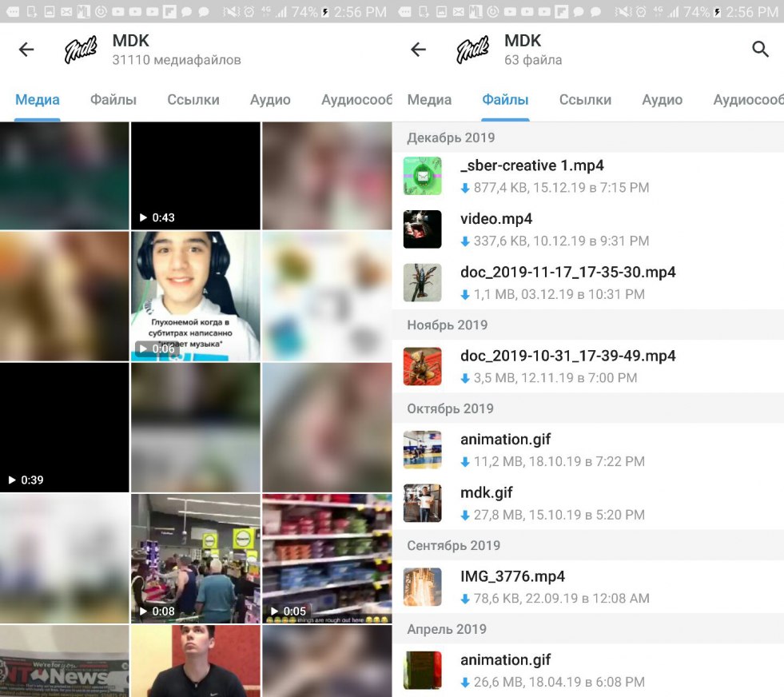This screenshot has height=697, width=784.
Task: Tap download arrow for IMG_3776.mp4
Action: (x=465, y=599)
